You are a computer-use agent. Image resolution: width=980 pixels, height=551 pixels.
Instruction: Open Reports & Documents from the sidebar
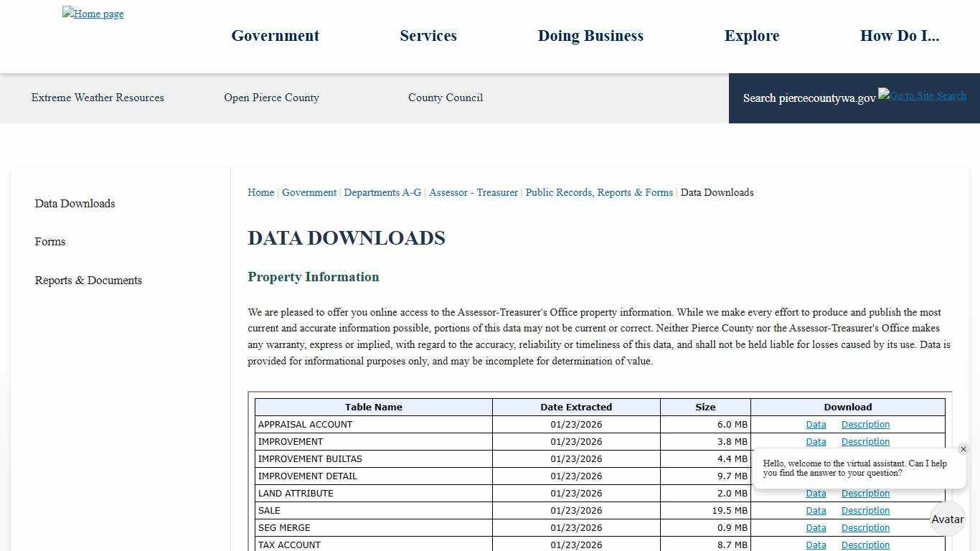(88, 280)
